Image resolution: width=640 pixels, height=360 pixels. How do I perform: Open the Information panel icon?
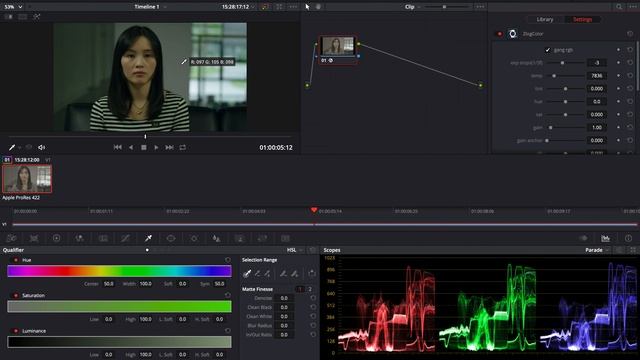pos(628,238)
